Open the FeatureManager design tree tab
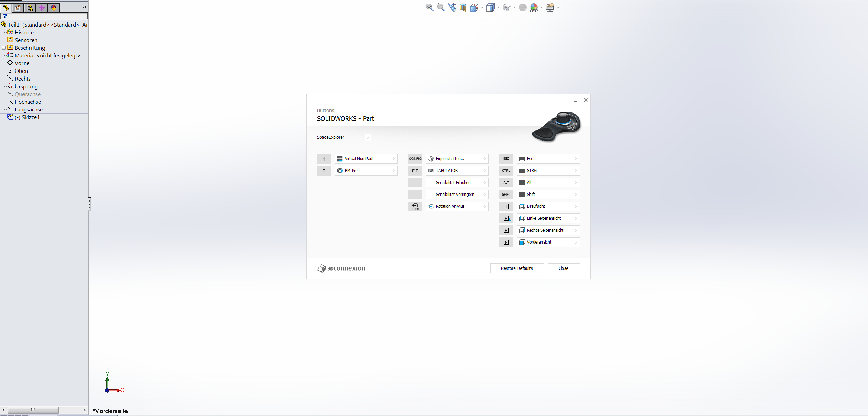The image size is (868, 416). (6, 7)
